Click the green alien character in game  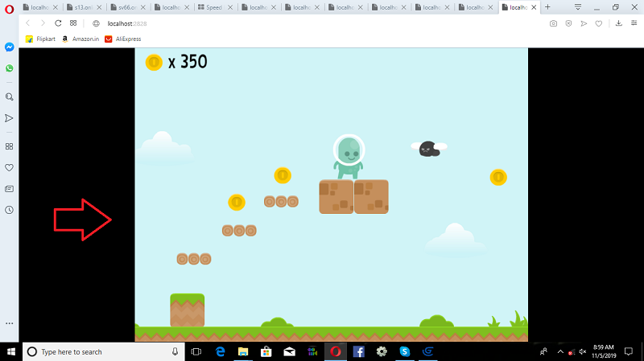click(349, 157)
